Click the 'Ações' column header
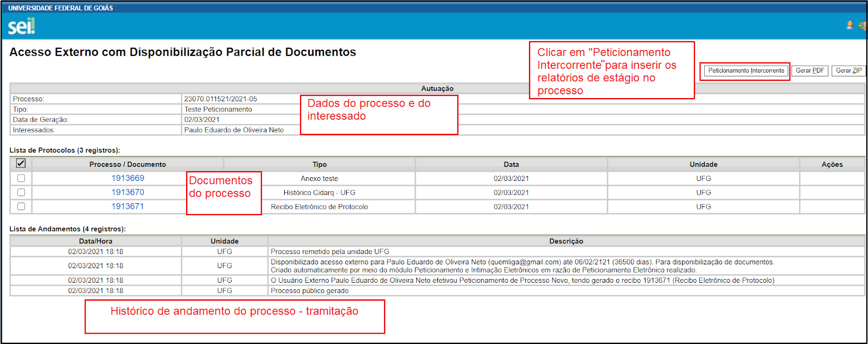This screenshot has width=868, height=344. pos(832,164)
